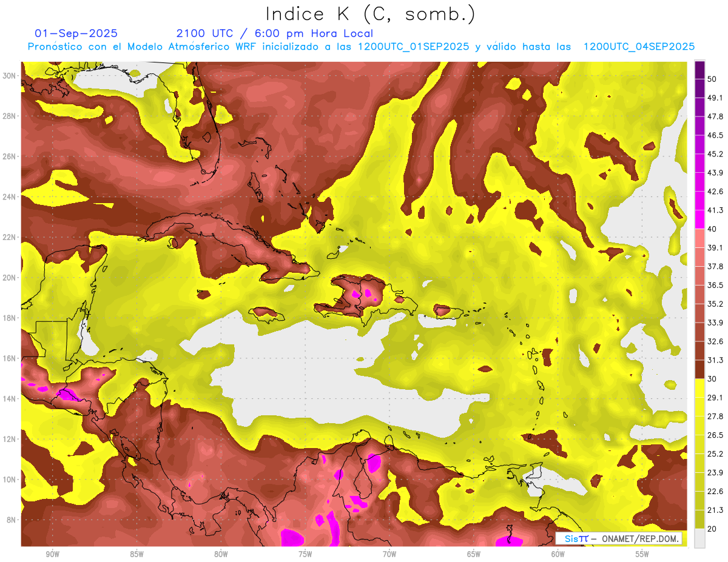Click the color bar value 29.1
This screenshot has height=562, width=728.
point(715,398)
